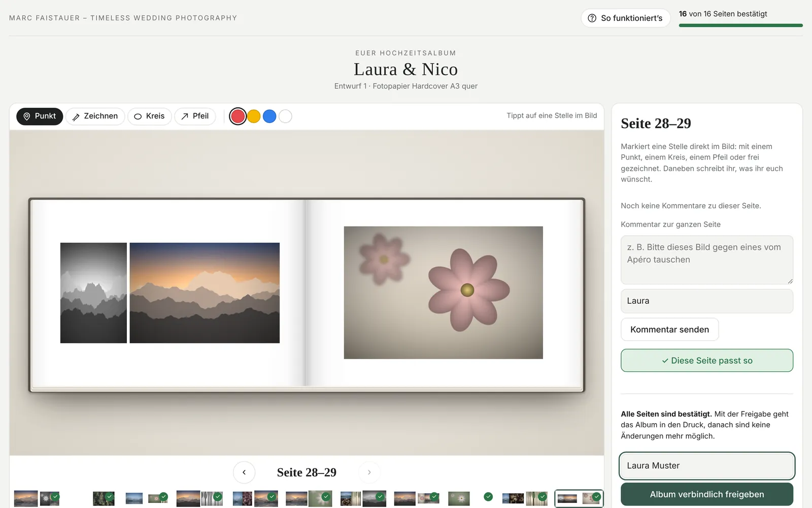
Task: Click Marc Faistauer photography header text
Action: click(x=123, y=18)
